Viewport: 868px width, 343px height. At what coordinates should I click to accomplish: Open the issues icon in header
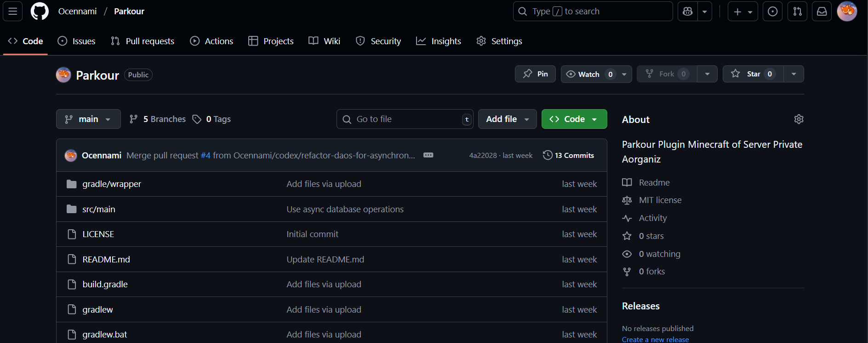772,12
